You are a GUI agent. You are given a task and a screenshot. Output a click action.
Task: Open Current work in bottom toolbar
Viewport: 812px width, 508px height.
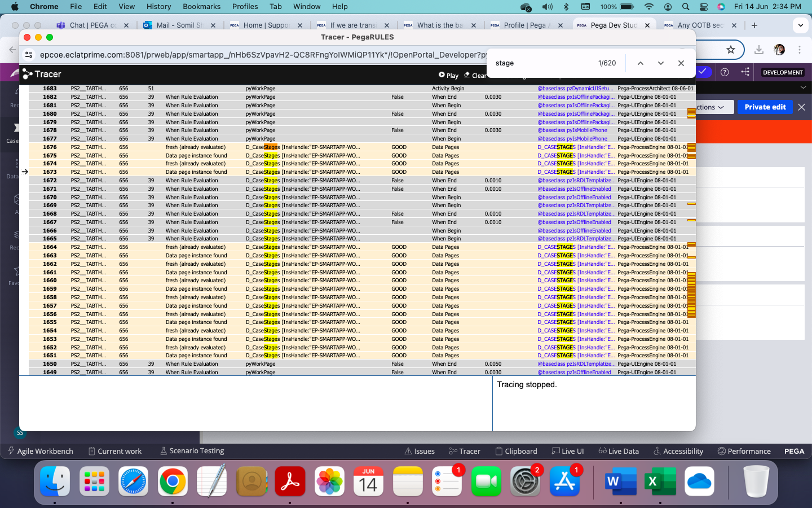(116, 451)
